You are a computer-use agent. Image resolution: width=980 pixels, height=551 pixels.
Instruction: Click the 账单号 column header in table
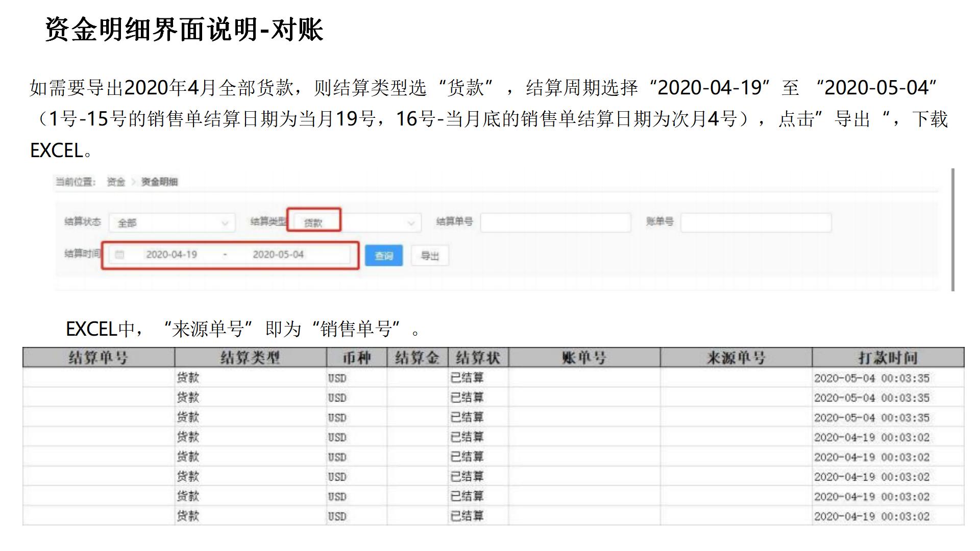tap(584, 357)
